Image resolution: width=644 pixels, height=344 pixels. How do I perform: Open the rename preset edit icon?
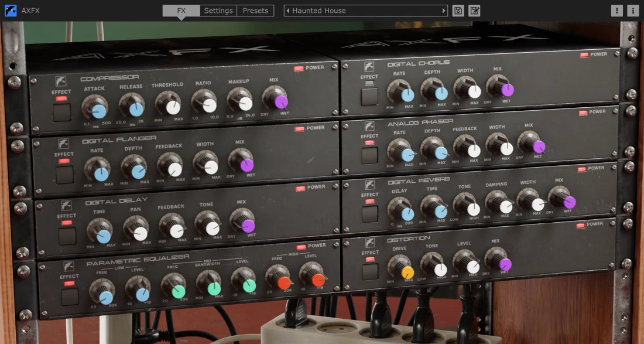click(474, 11)
